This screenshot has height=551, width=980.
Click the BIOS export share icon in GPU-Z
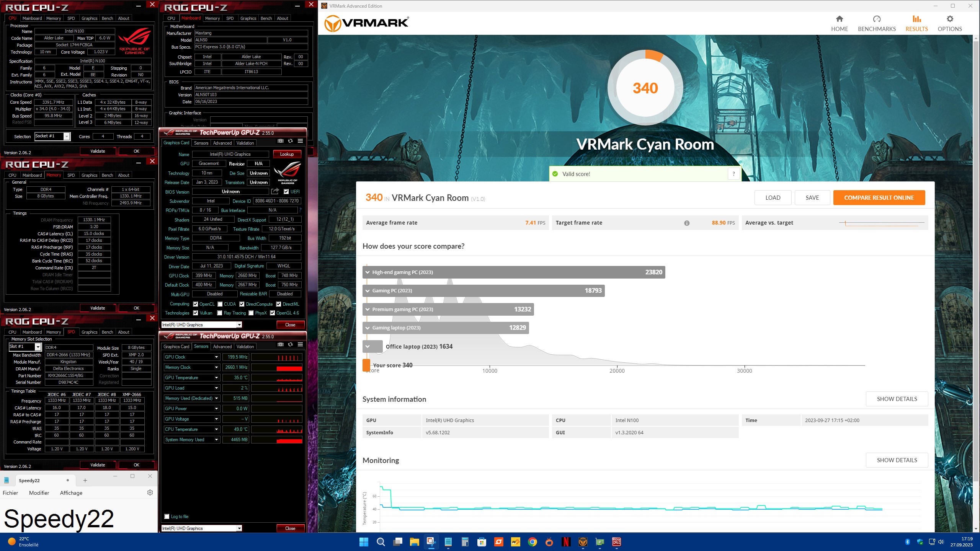tap(275, 191)
